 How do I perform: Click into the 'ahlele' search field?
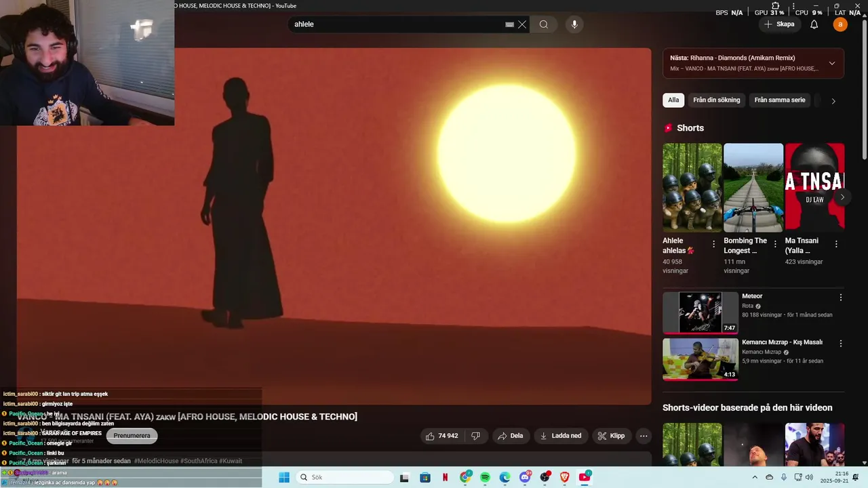click(x=397, y=24)
